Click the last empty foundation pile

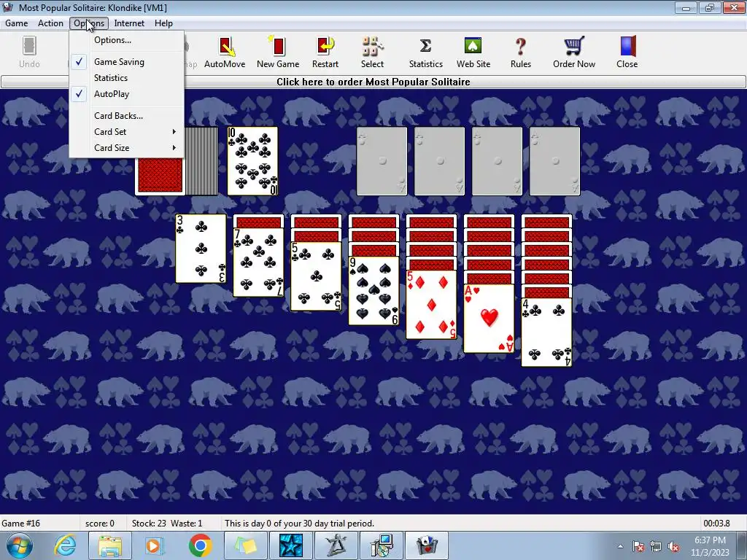[x=555, y=161]
